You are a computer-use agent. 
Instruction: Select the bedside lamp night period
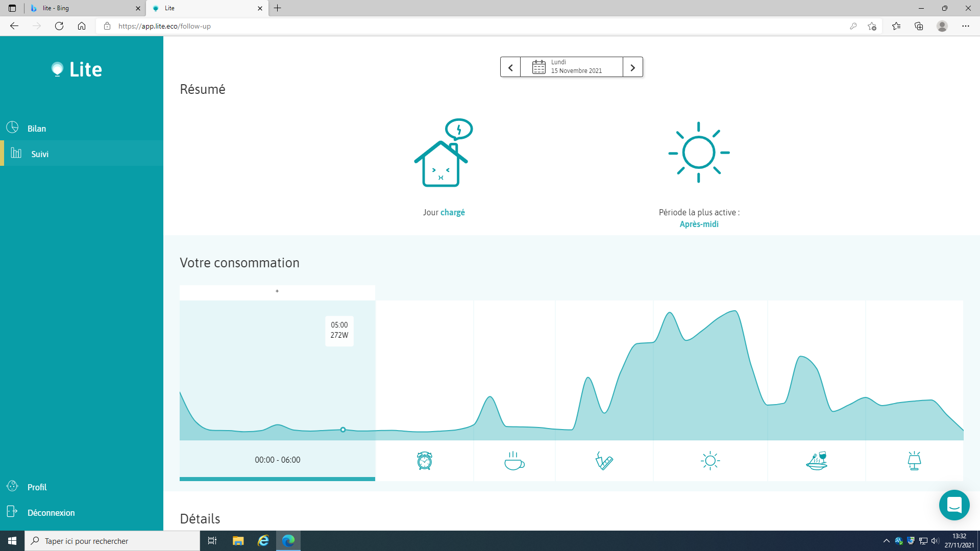[x=914, y=461]
